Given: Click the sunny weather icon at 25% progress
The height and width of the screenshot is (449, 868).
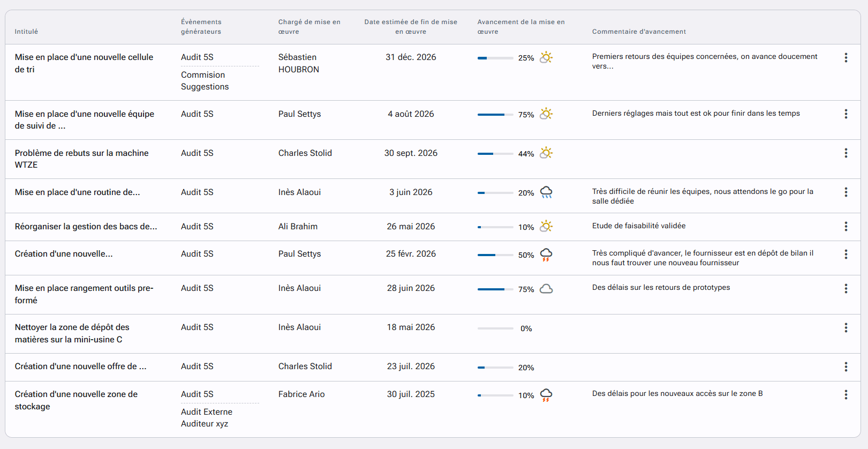Looking at the screenshot, I should coord(546,57).
